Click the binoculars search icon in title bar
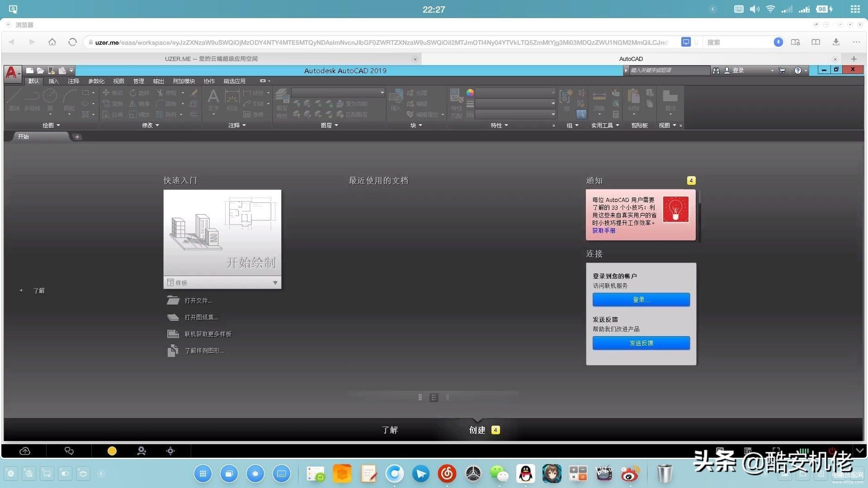This screenshot has height=488, width=868. pyautogui.click(x=716, y=70)
